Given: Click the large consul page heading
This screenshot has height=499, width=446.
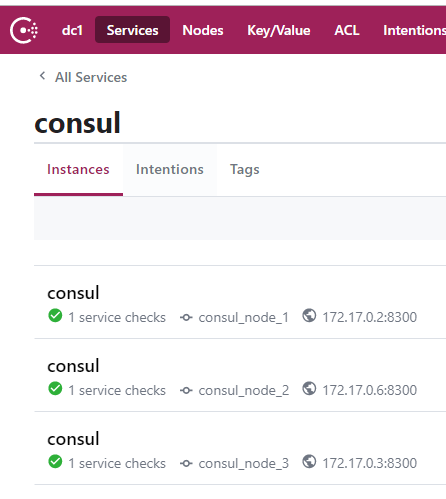Looking at the screenshot, I should click(x=77, y=123).
